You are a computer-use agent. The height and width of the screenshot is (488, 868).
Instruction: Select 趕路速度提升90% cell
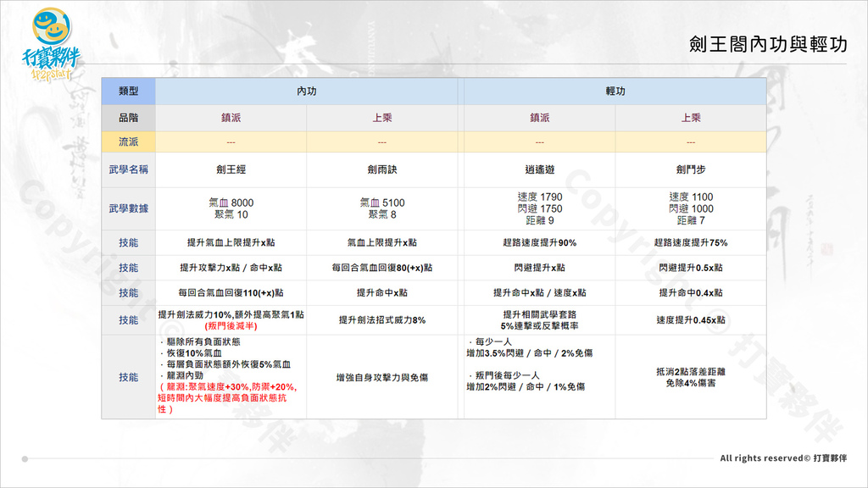[540, 243]
